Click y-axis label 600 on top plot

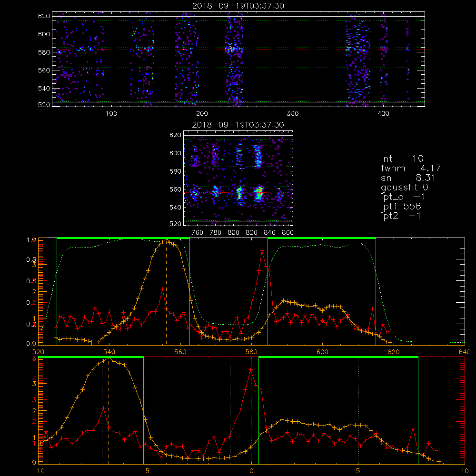point(44,34)
